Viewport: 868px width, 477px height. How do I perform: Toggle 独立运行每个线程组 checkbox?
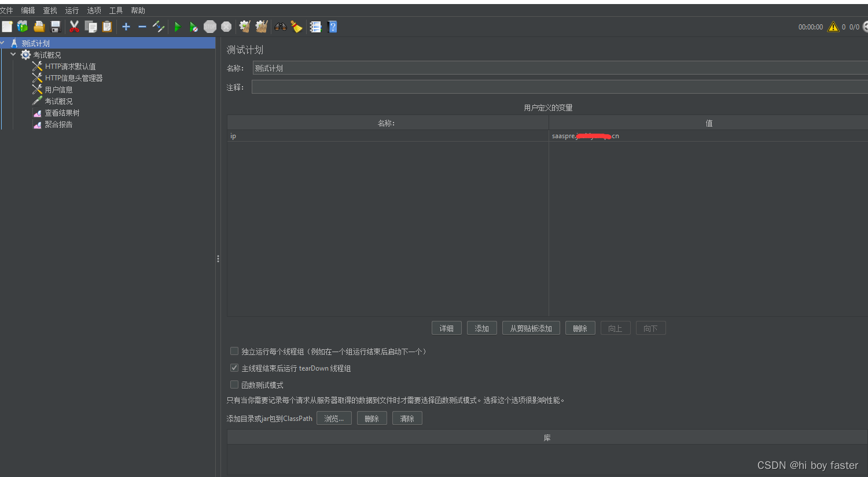click(x=234, y=351)
